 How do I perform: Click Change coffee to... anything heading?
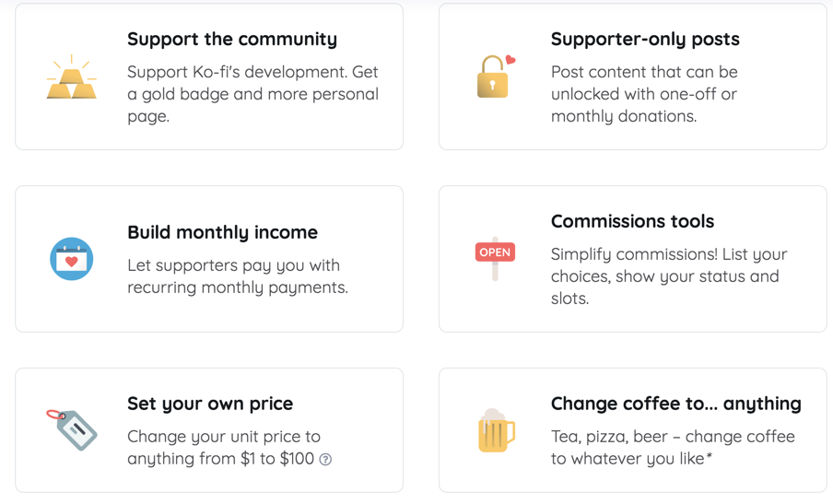(x=675, y=404)
